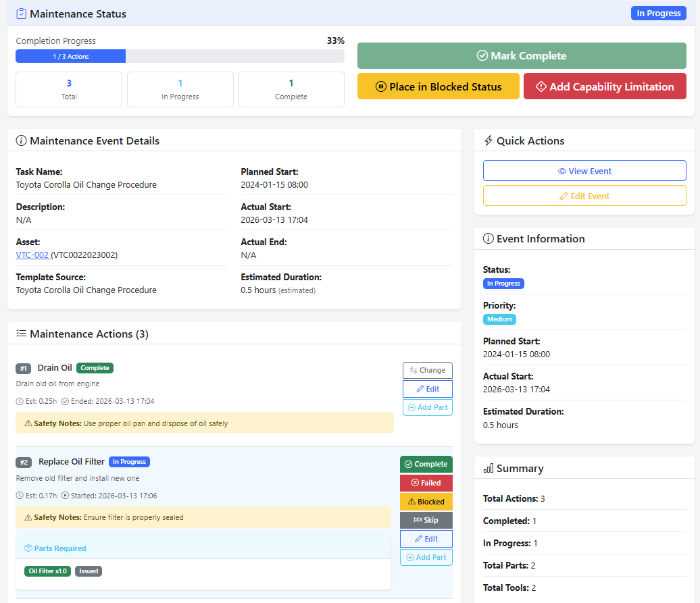The image size is (700, 603).
Task: Follow the VTC-002 asset link
Action: tap(32, 255)
